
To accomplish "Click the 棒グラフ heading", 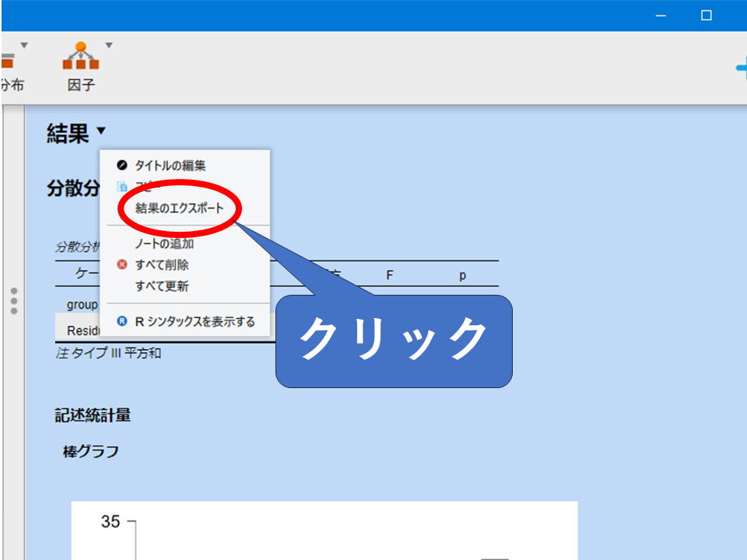I will 91,451.
